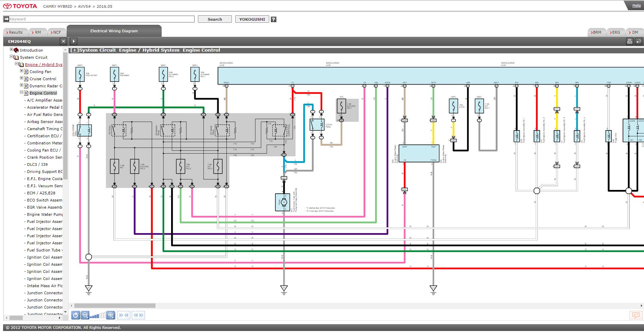Click the expand width arrows button
Image resolution: width=644 pixels, height=333 pixels.
(x=138, y=315)
